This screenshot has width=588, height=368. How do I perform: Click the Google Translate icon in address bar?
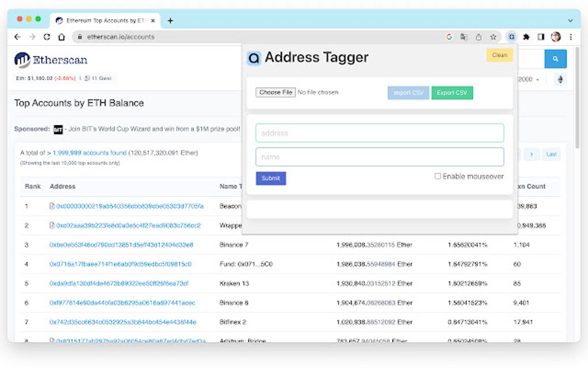point(464,36)
